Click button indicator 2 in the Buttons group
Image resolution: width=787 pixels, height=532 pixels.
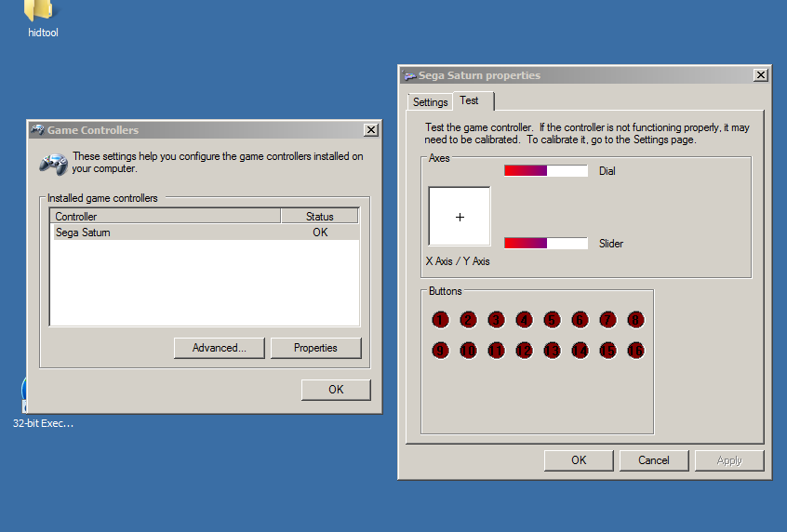click(x=468, y=320)
